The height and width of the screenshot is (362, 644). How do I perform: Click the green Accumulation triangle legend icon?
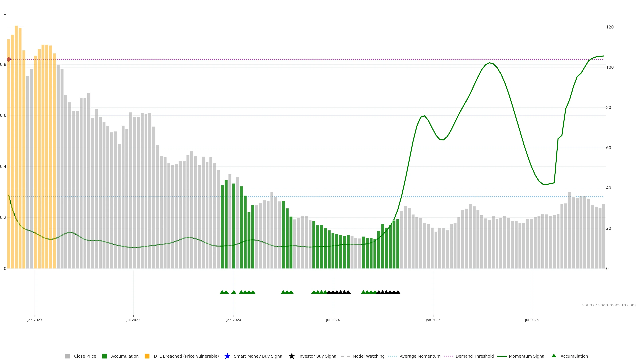tap(554, 356)
